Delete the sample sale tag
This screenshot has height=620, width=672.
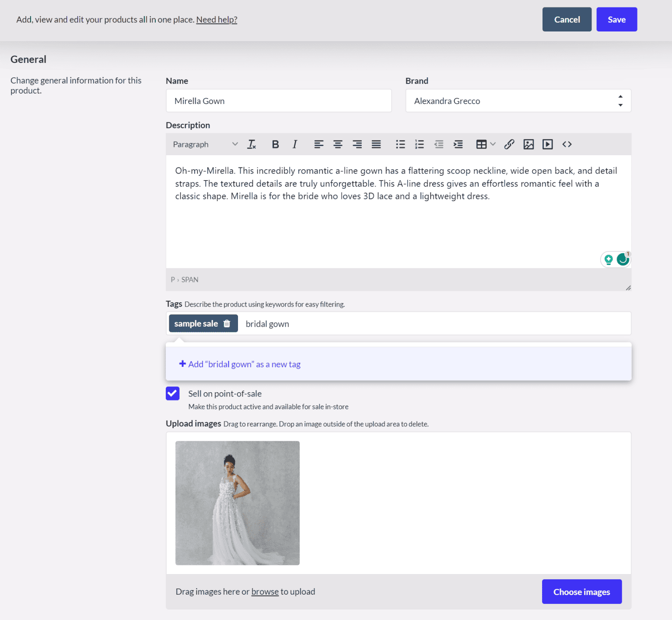pyautogui.click(x=227, y=324)
